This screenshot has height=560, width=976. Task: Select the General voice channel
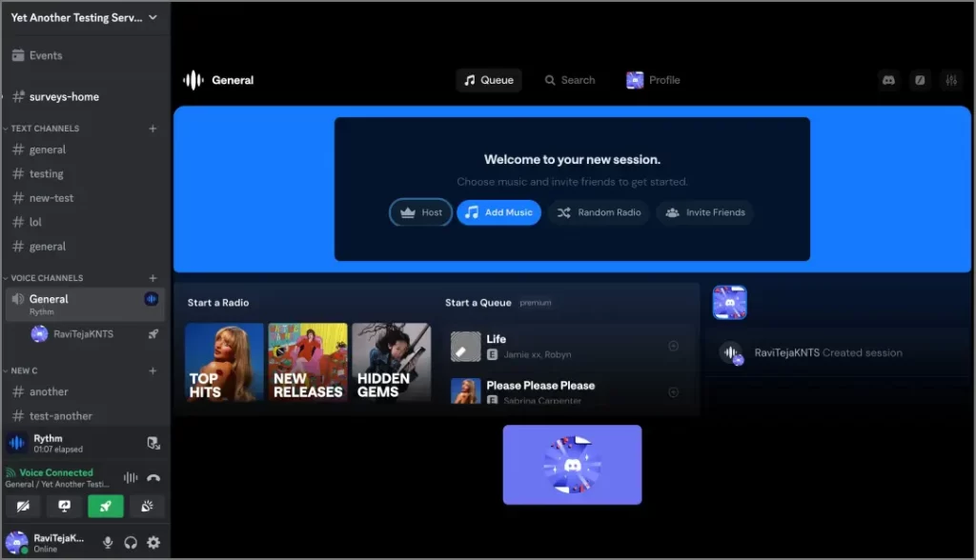pyautogui.click(x=85, y=304)
